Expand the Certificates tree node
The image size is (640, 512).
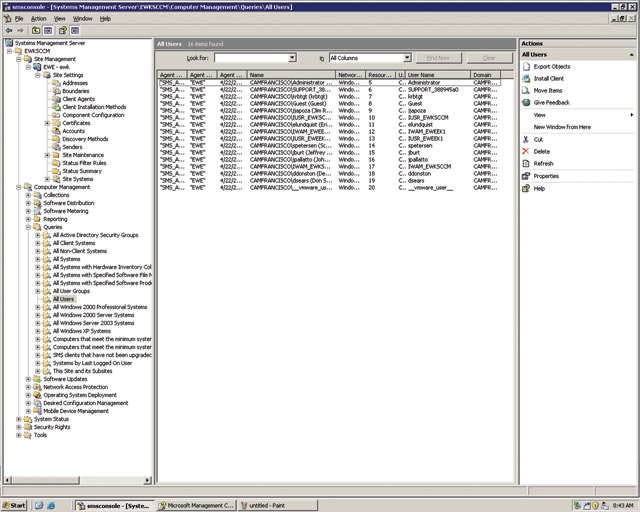coord(47,123)
